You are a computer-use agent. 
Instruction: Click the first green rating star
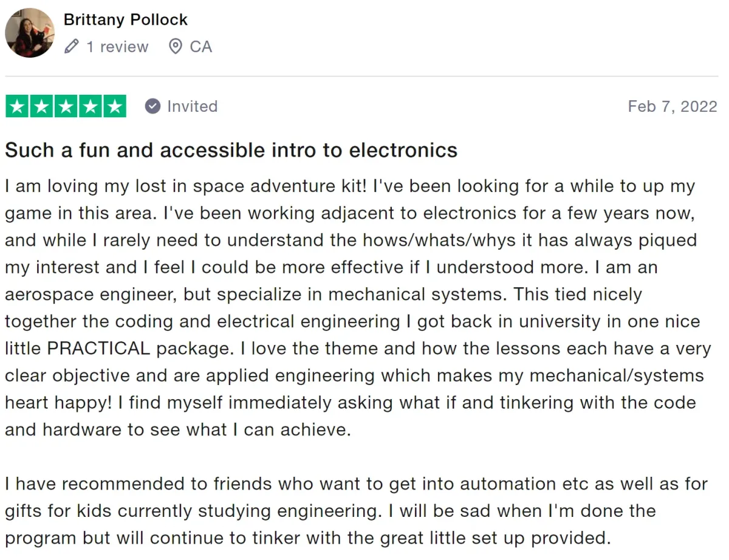tap(18, 107)
